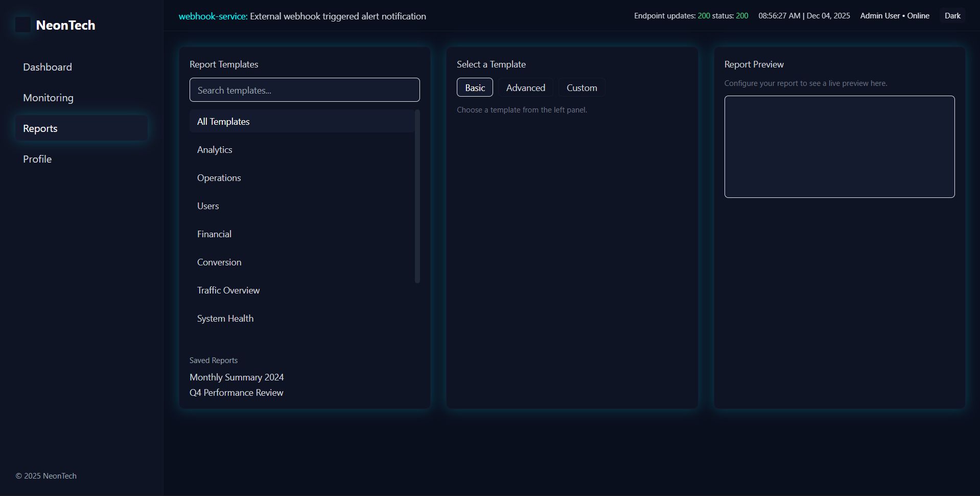Screen dimensions: 980x496
Task: Click the Report Preview heading
Action: click(754, 64)
